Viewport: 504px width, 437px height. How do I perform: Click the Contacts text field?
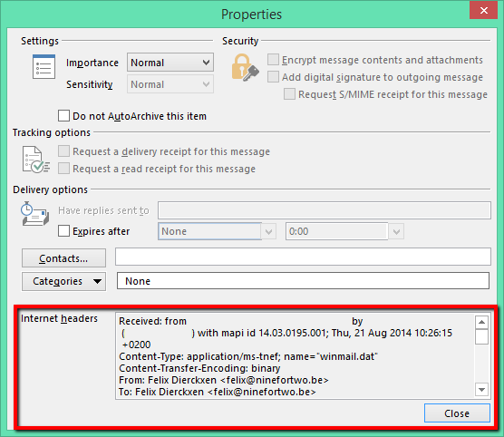pos(303,257)
